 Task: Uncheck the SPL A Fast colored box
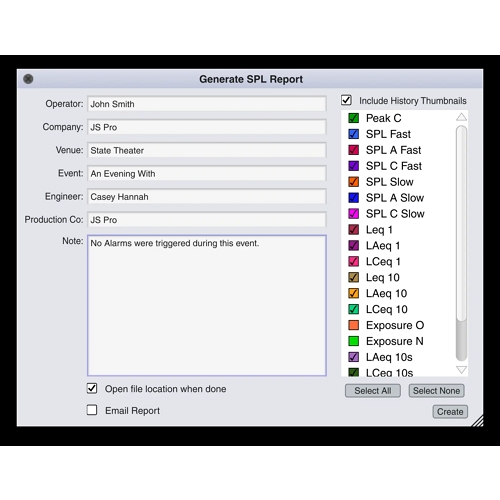click(x=353, y=150)
